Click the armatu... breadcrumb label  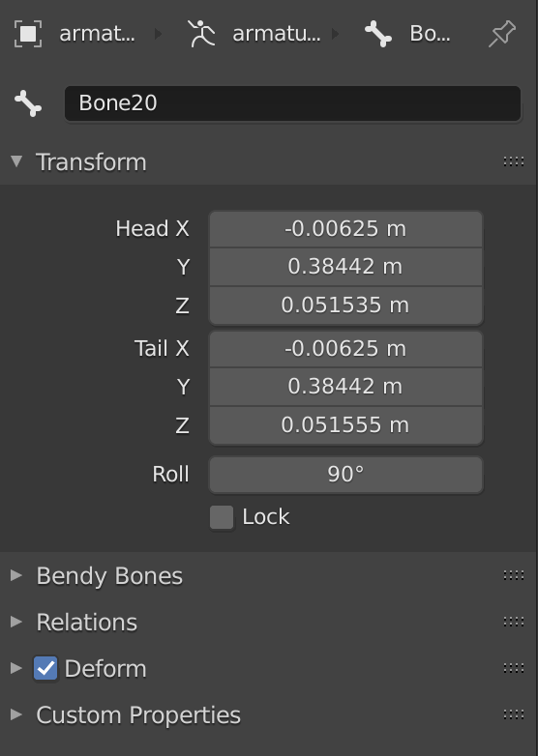(276, 34)
